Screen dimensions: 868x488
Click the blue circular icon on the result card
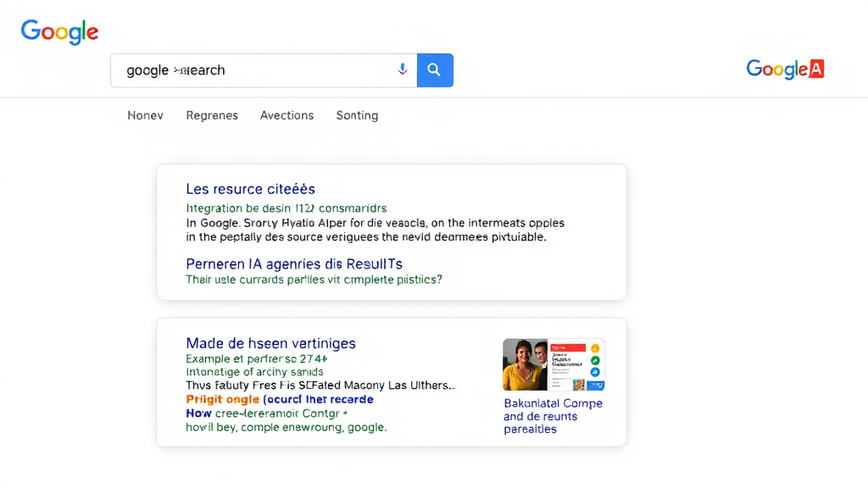(x=594, y=372)
